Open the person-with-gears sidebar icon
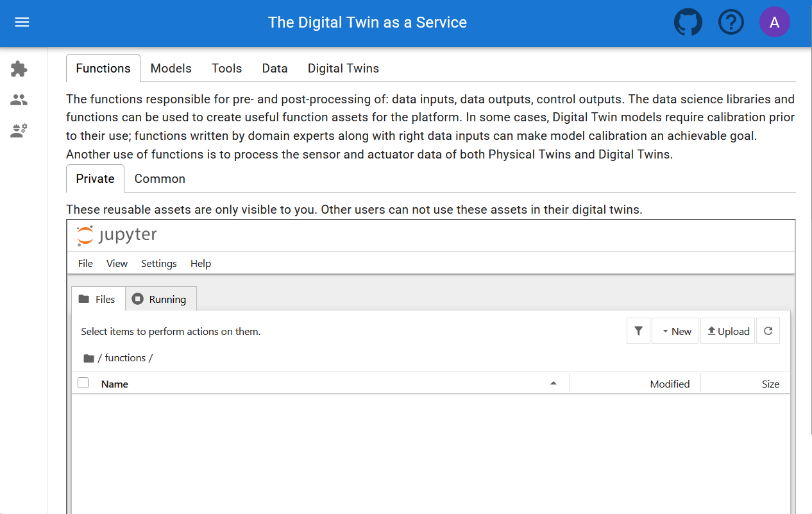 19,132
